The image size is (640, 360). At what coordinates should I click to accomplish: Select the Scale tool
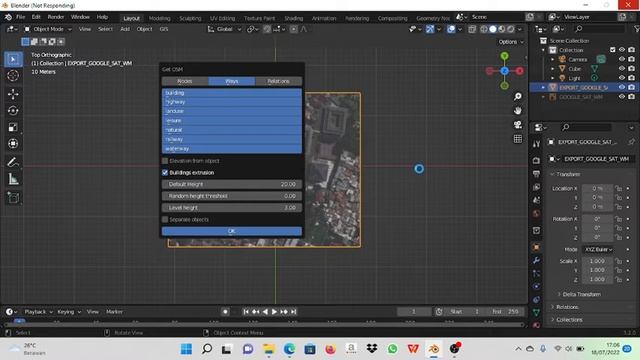13,127
